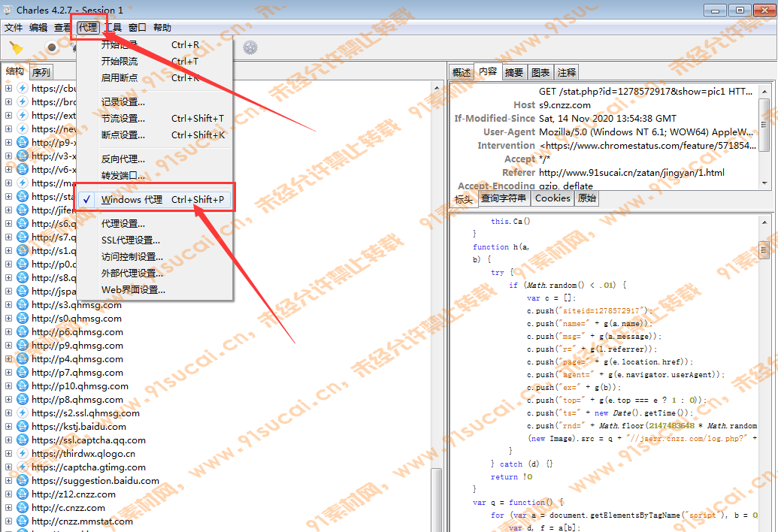Screen dimensions: 778x532
Task: Switch to the 序列 tab
Action: pyautogui.click(x=41, y=72)
